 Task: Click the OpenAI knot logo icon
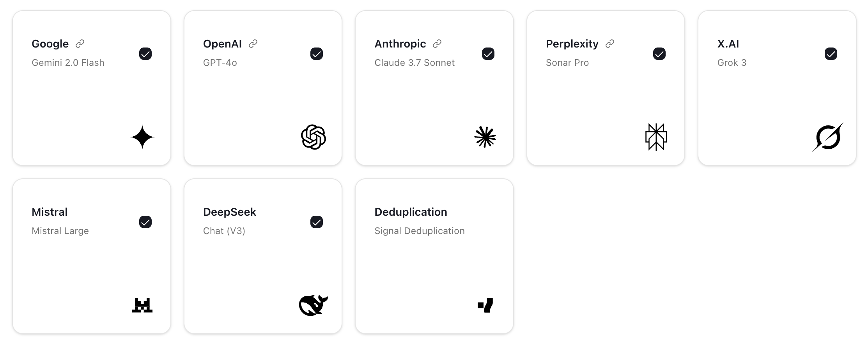(x=314, y=137)
